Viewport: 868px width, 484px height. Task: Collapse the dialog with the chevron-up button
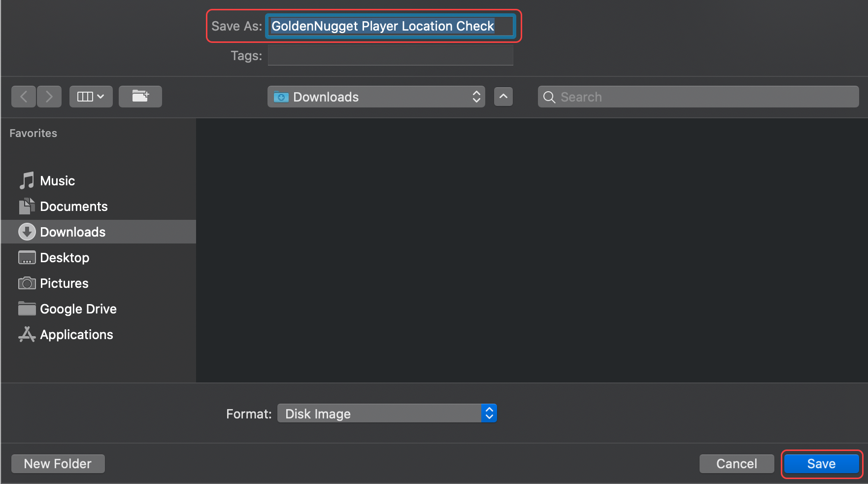tap(503, 97)
